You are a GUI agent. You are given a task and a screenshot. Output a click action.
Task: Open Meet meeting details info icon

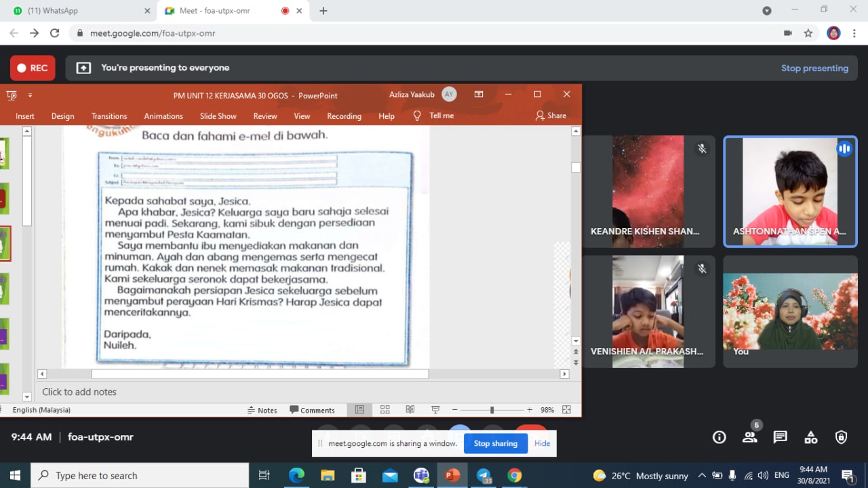click(719, 437)
